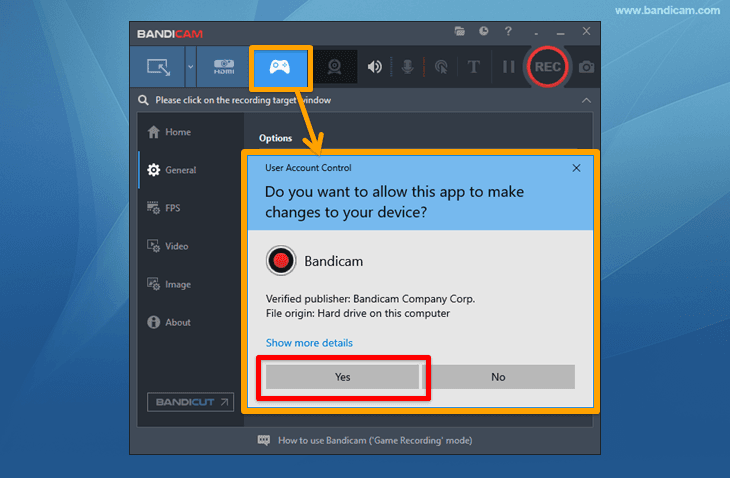Toggle speaker sound recording icon
The width and height of the screenshot is (730, 478).
374,67
